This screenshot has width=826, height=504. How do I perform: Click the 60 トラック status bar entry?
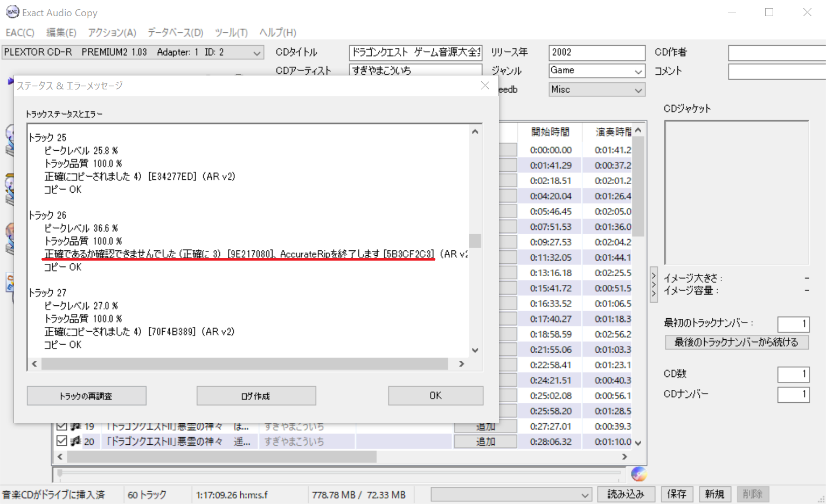147,494
